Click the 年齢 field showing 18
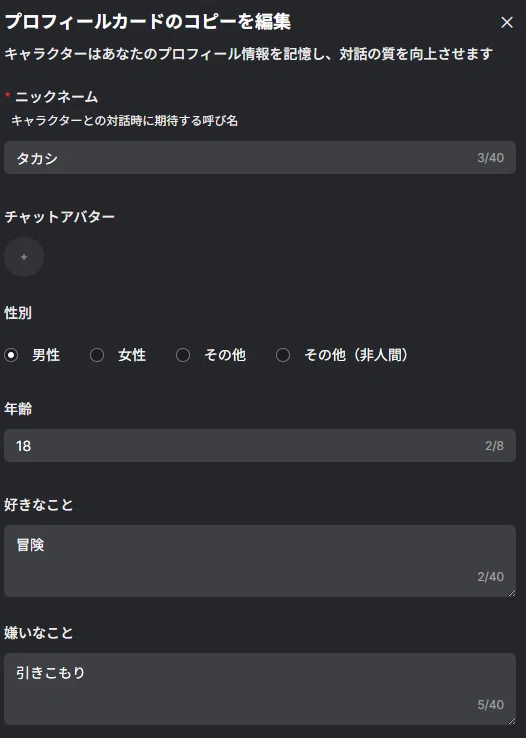The image size is (526, 738). 260,445
